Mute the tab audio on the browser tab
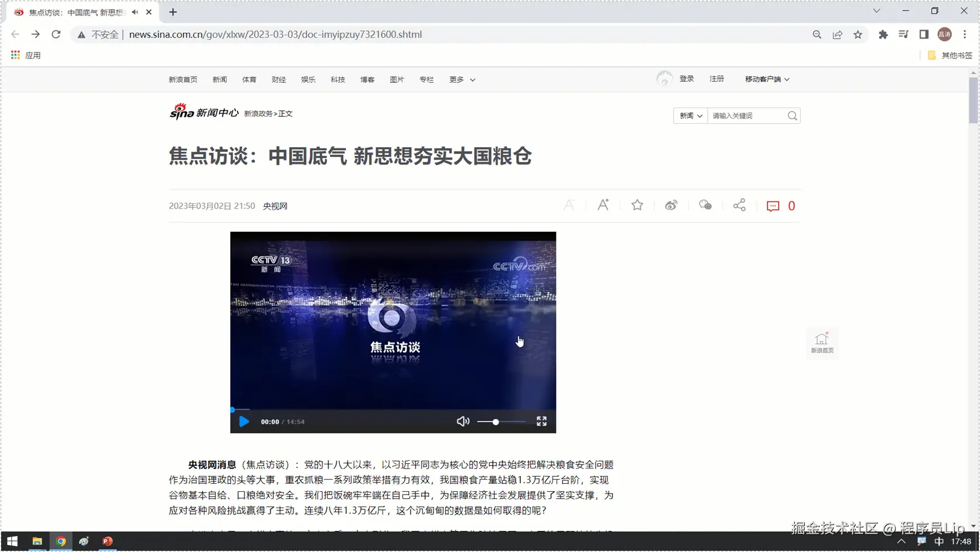 [x=134, y=12]
